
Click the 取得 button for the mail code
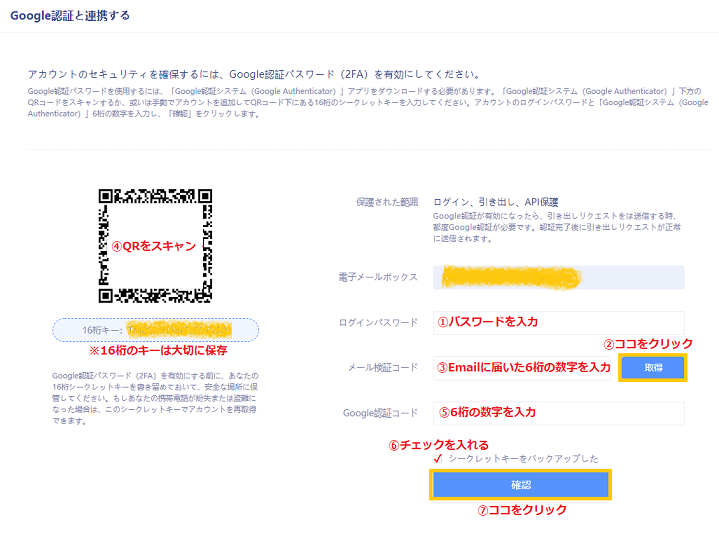653,368
